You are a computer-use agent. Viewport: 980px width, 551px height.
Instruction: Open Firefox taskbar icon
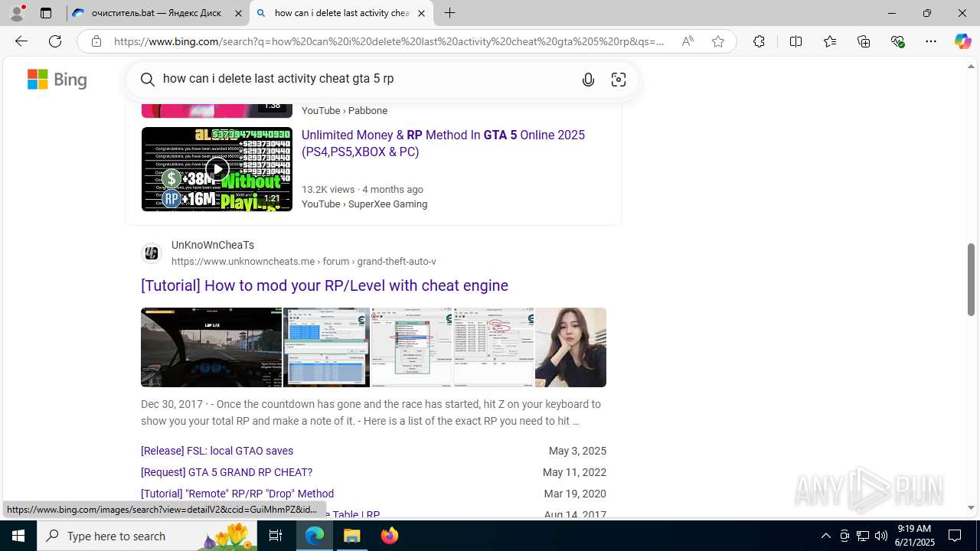click(390, 536)
